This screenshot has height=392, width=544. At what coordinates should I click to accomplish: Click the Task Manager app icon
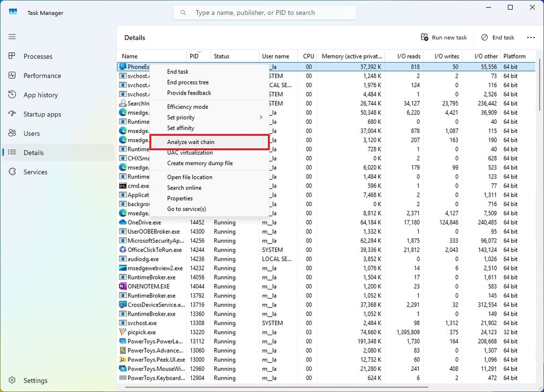point(13,12)
